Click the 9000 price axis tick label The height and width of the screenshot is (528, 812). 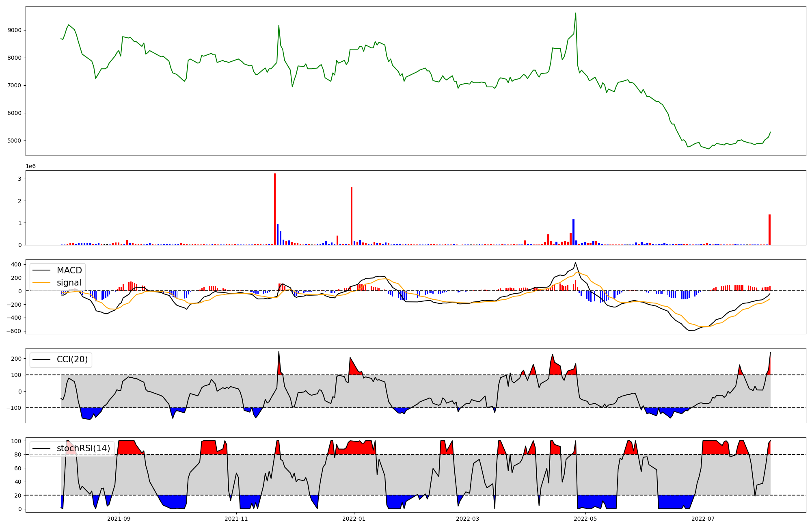[15, 30]
